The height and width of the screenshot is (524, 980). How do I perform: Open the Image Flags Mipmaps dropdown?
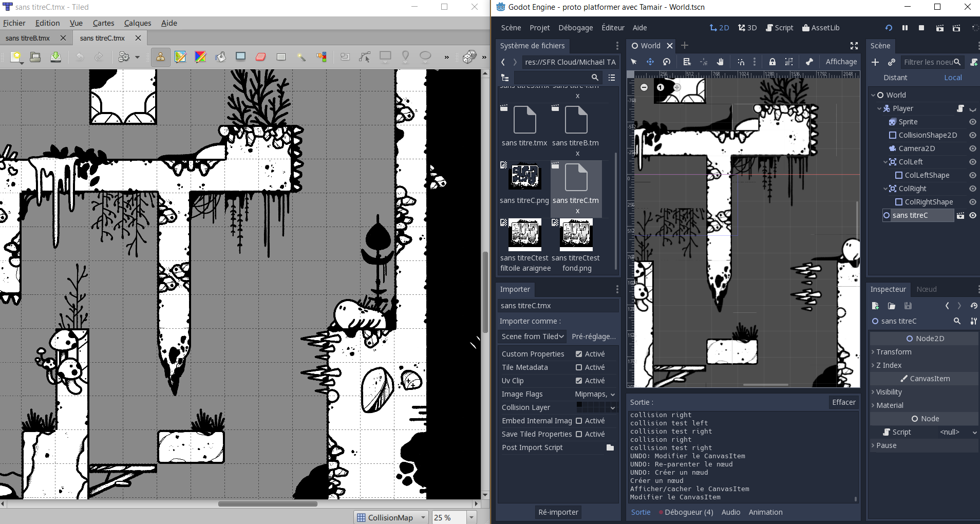coord(595,394)
